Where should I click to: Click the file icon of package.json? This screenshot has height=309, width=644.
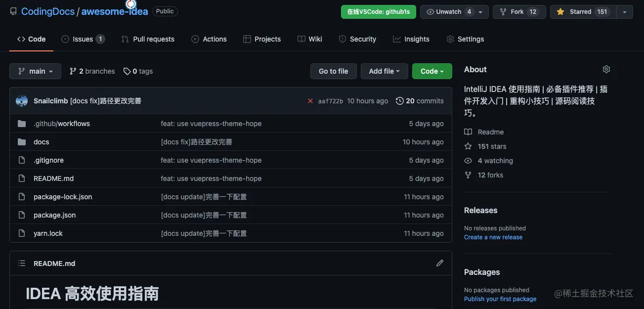click(x=22, y=215)
